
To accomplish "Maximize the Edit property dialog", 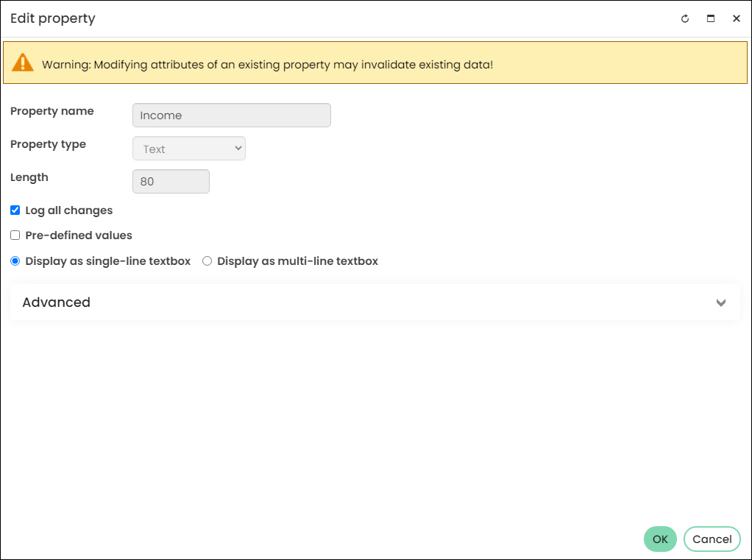I will tap(711, 18).
